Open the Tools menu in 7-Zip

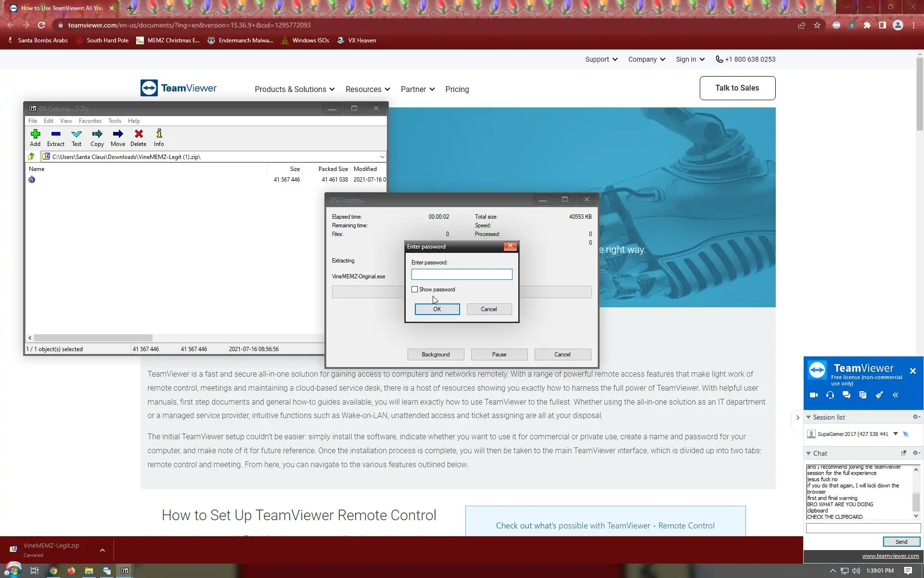(115, 121)
